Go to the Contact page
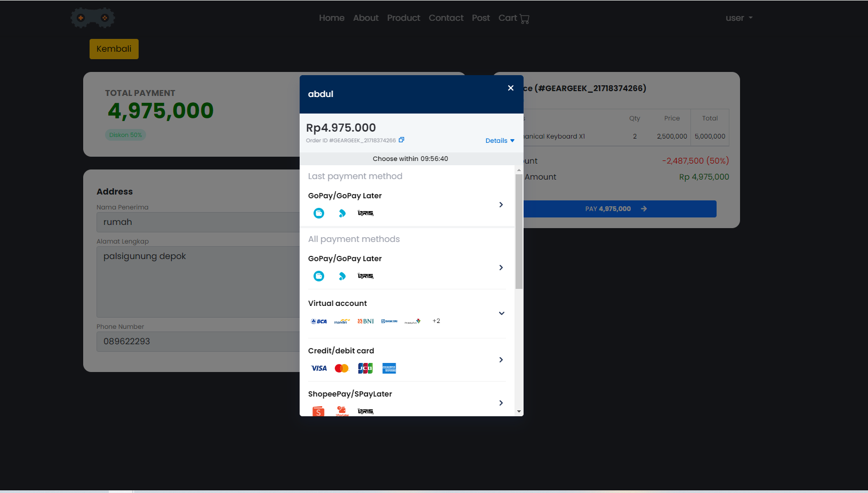 [x=446, y=18]
